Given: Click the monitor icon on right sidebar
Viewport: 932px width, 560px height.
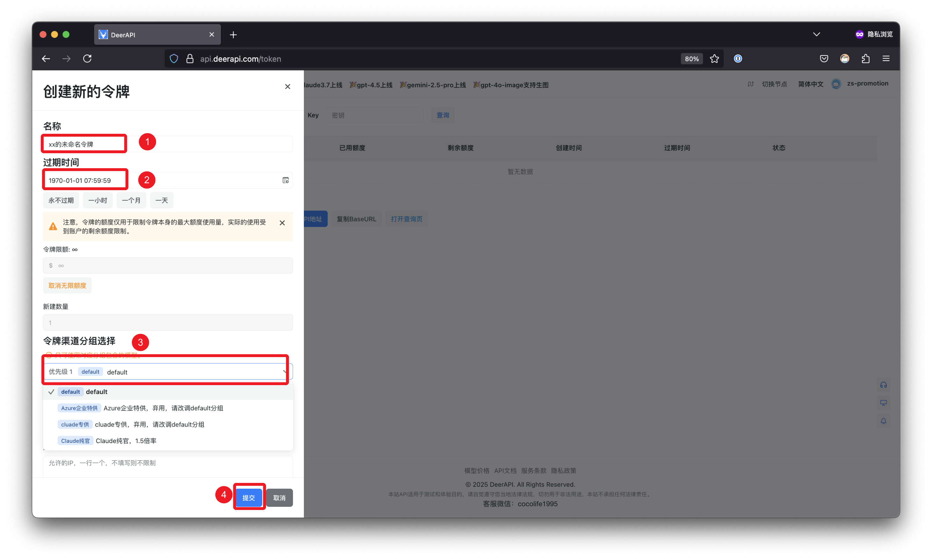Looking at the screenshot, I should (x=883, y=403).
